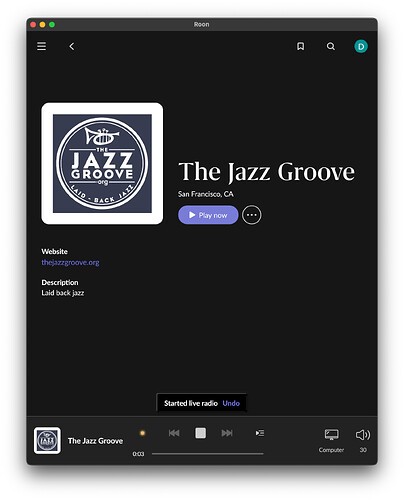Skip to previous track
Viewport: 403px width, 500px height.
click(x=174, y=433)
